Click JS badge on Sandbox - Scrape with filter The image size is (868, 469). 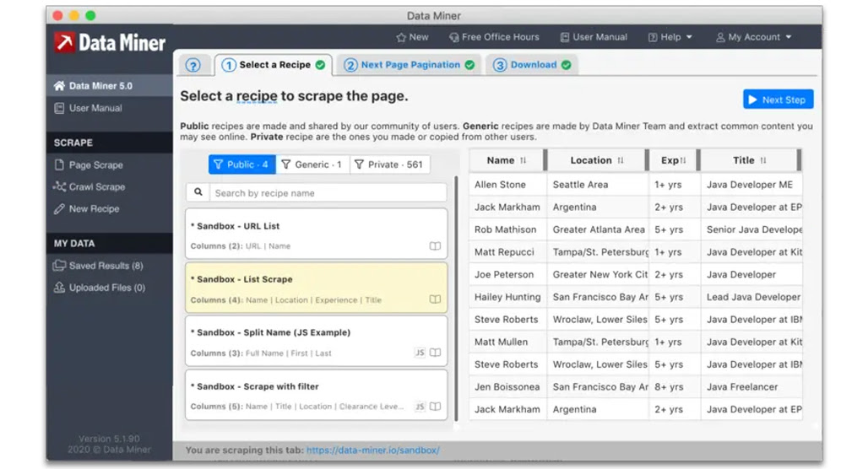pos(420,407)
